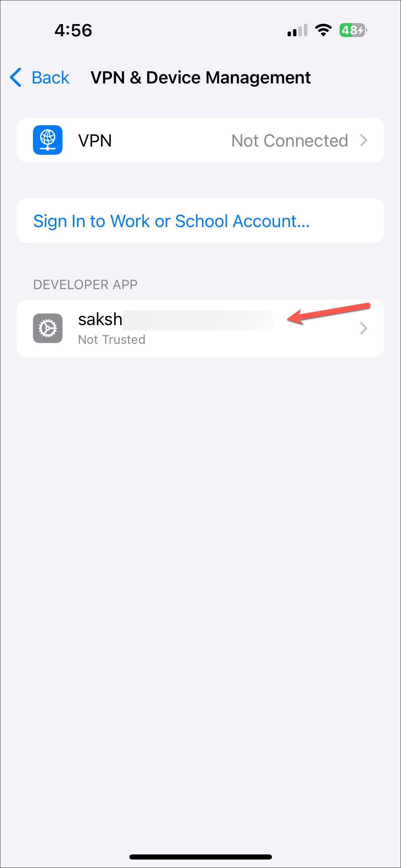Tap the blurred developer name field
Screen dimensions: 401x868
198,320
